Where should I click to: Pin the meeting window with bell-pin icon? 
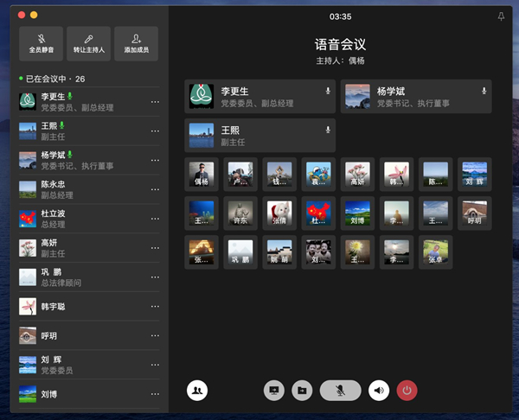click(501, 16)
